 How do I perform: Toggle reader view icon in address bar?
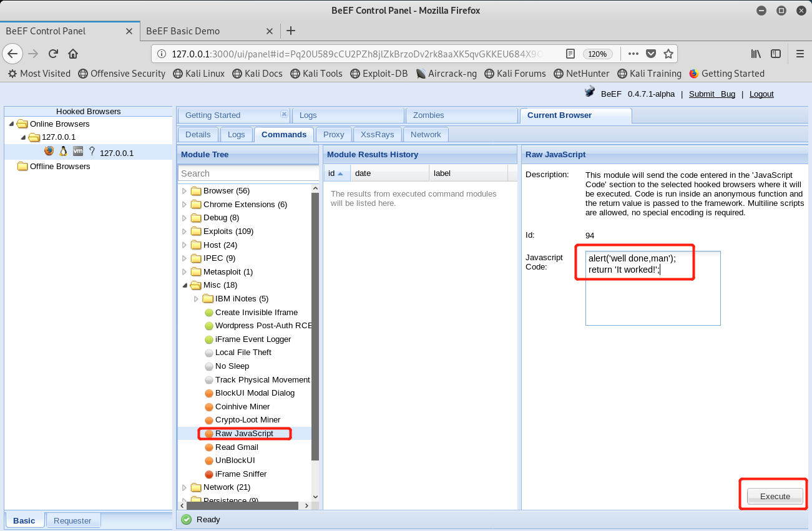point(570,54)
